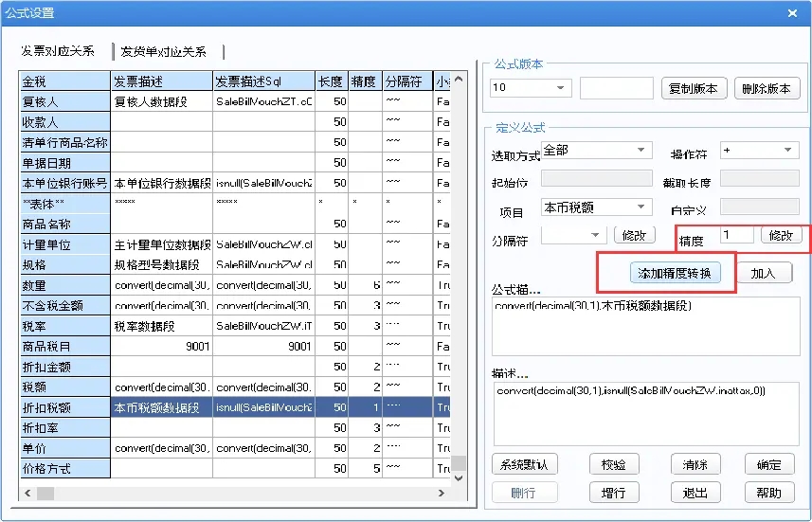Screen dimensions: 812x522
Task: Open the 项目 dropdown showing 本币税额
Action: click(x=596, y=207)
